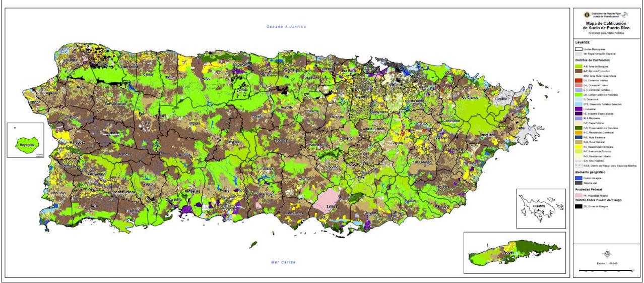Click the Mar Caribe label

[284, 262]
